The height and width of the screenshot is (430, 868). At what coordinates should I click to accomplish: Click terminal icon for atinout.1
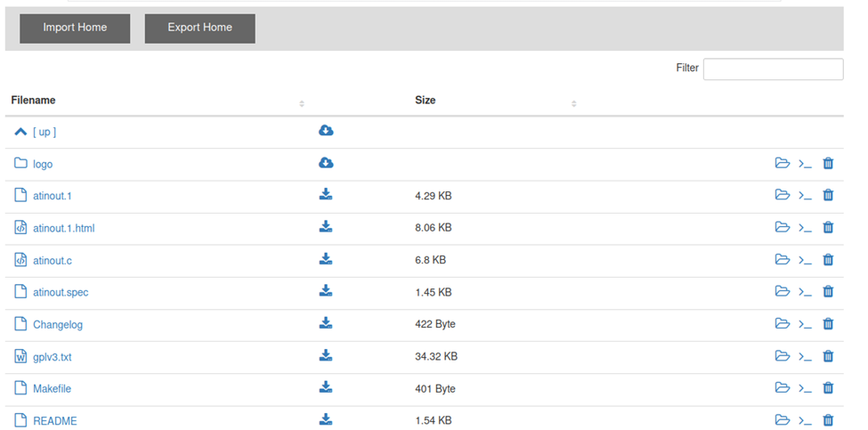805,195
